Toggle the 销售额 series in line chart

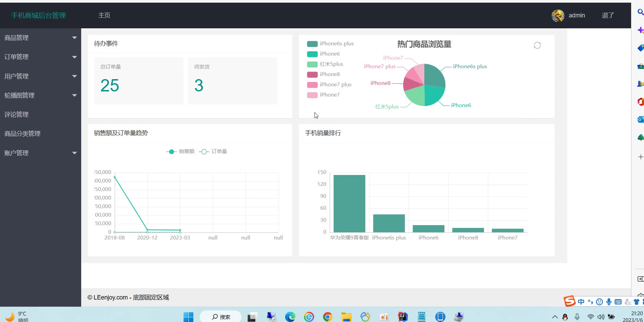click(180, 151)
